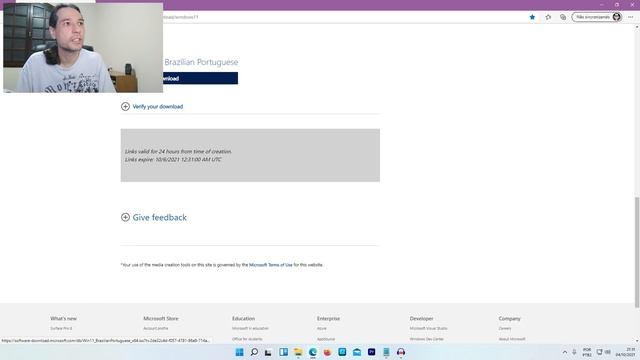
Task: Click the 'Developer' footer heading
Action: pyautogui.click(x=421, y=318)
